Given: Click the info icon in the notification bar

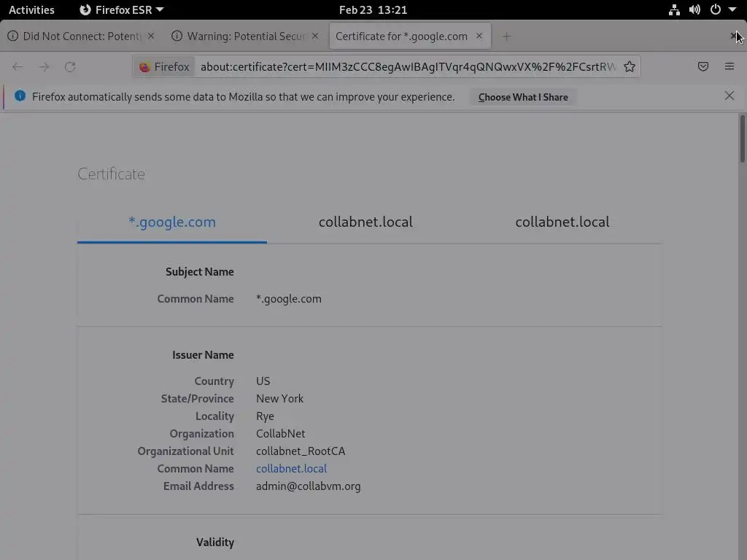Looking at the screenshot, I should click(x=20, y=96).
